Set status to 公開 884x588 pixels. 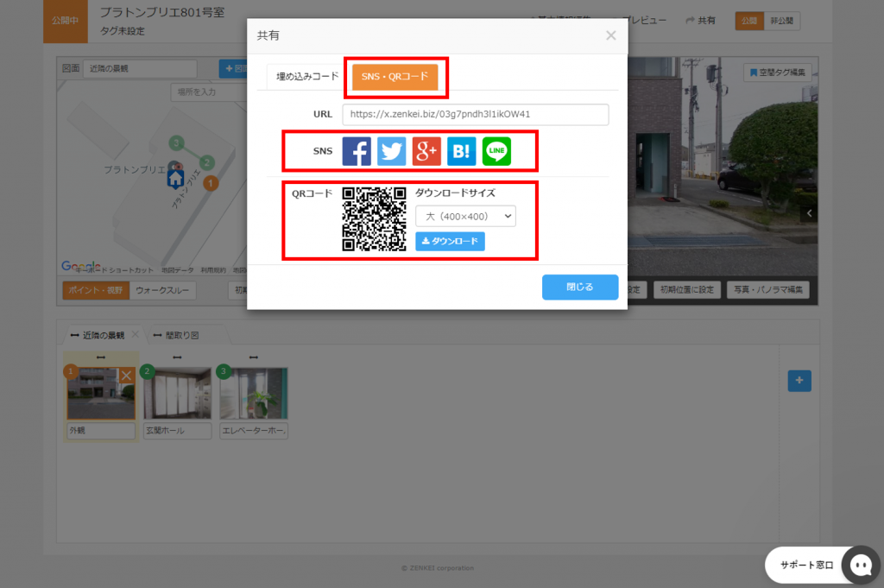[749, 21]
